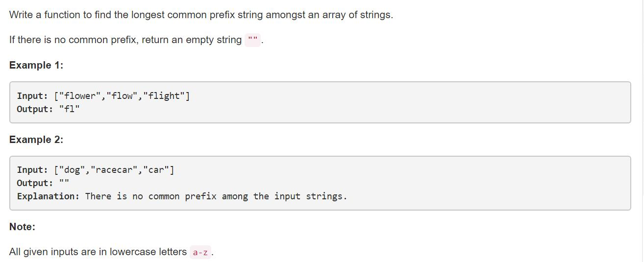
Task: Select the "flow" string in Example 1
Action: [122, 96]
